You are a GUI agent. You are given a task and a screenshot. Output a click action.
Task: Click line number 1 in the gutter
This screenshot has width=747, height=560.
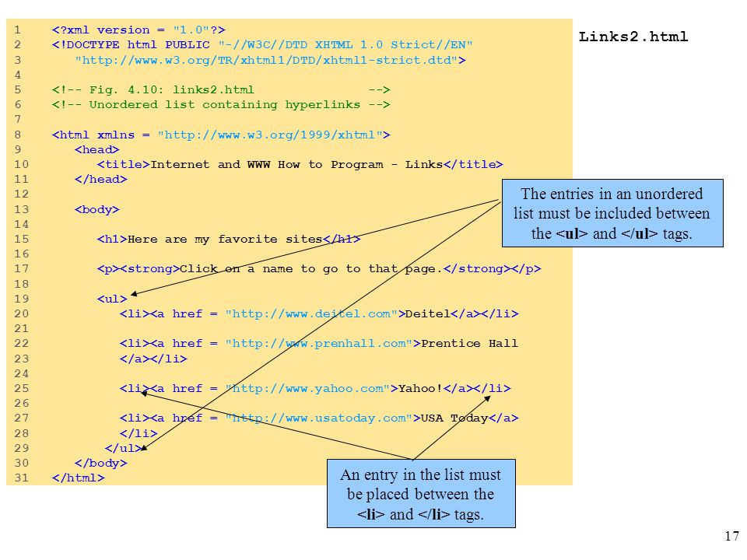click(18, 30)
